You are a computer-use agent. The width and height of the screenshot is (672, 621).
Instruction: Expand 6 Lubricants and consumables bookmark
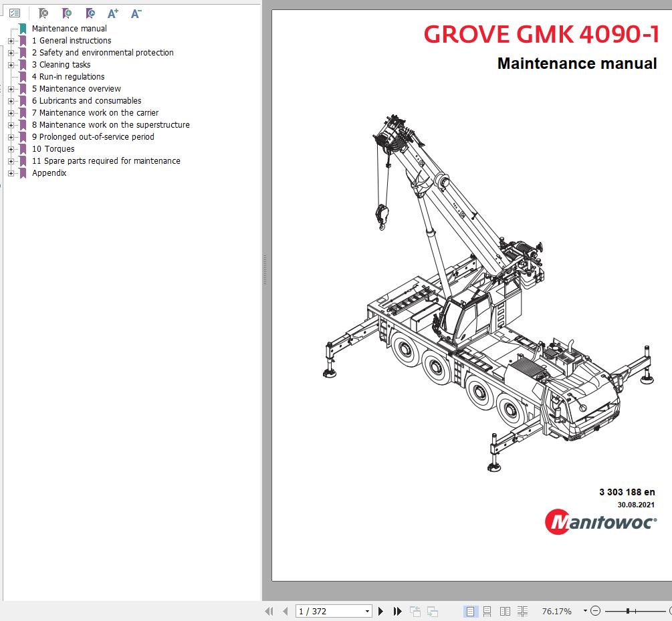pos(11,101)
